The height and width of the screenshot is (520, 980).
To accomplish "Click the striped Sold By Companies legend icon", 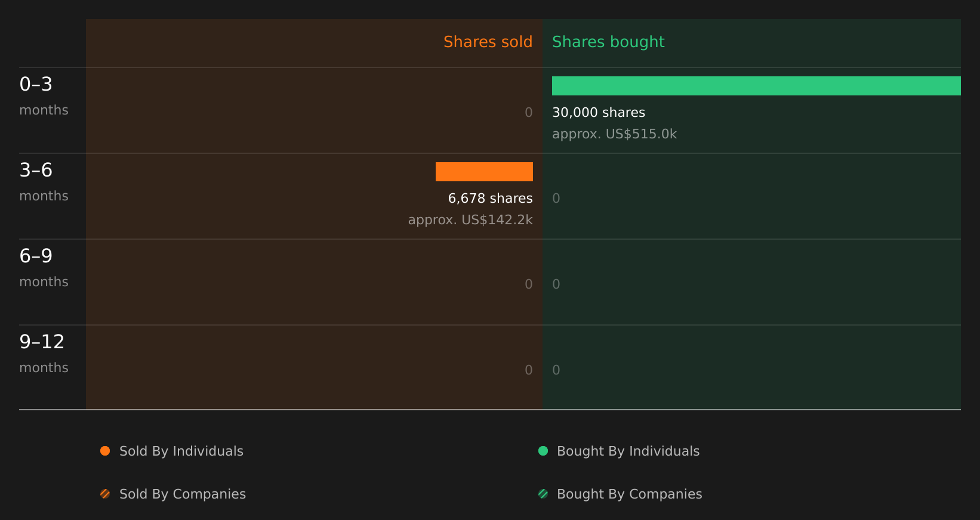I will pyautogui.click(x=105, y=494).
